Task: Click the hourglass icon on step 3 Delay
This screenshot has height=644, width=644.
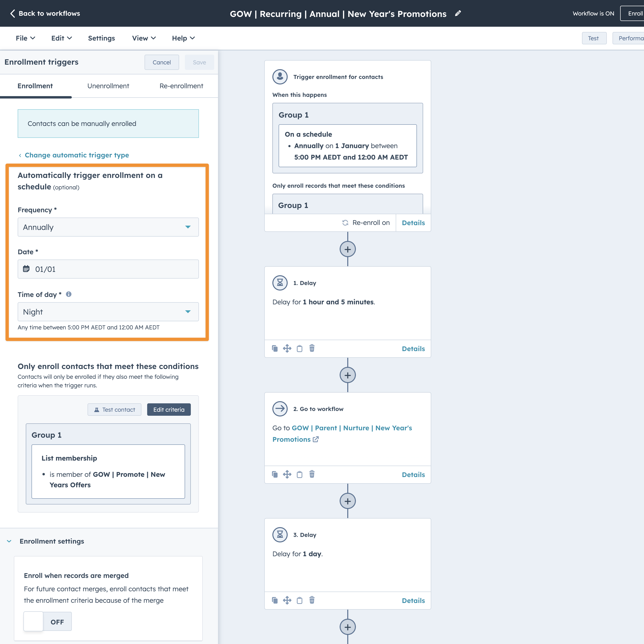Action: (x=280, y=534)
